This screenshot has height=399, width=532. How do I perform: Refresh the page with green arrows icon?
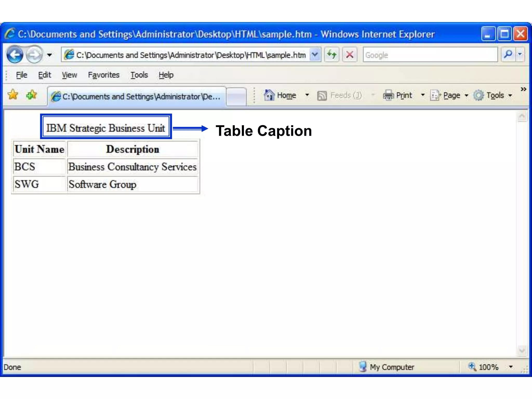(332, 55)
